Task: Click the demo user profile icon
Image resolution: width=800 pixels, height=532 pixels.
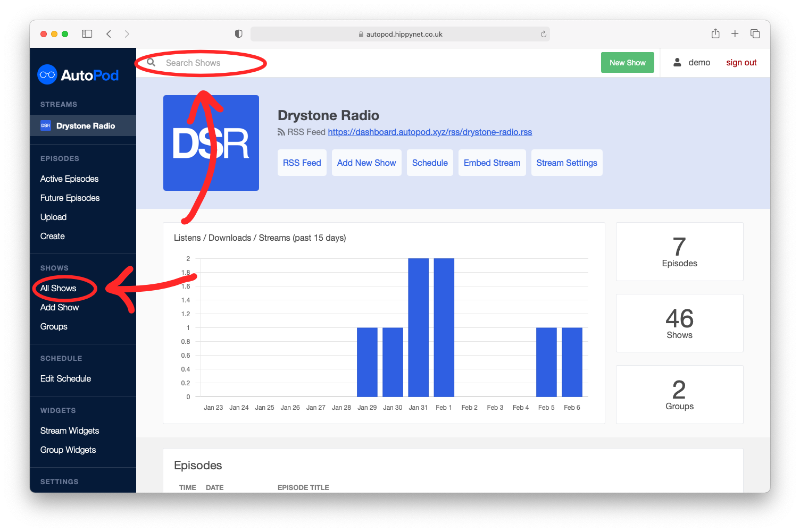Action: pyautogui.click(x=677, y=62)
